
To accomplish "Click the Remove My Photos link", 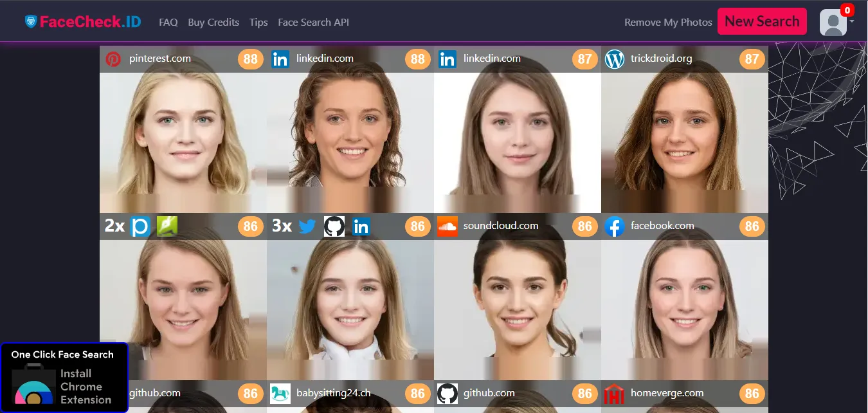I will pyautogui.click(x=668, y=23).
